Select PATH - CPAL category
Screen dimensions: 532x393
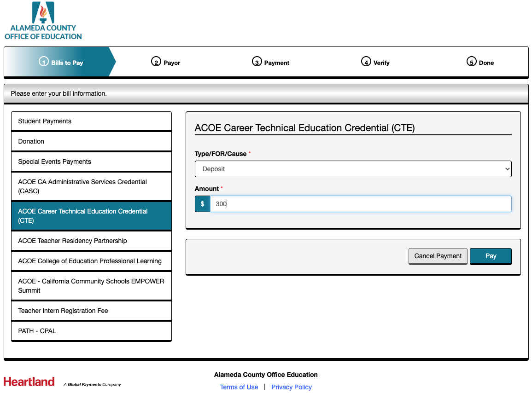point(91,331)
